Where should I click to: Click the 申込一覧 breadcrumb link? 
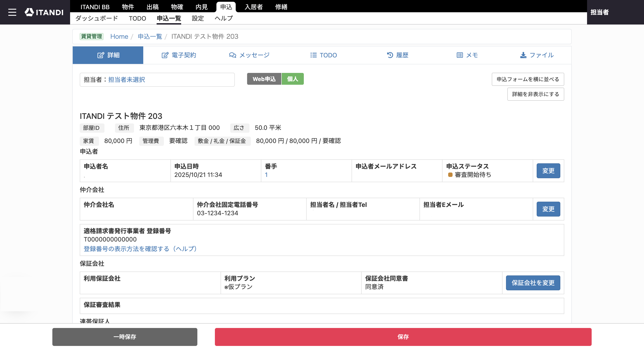click(x=150, y=37)
